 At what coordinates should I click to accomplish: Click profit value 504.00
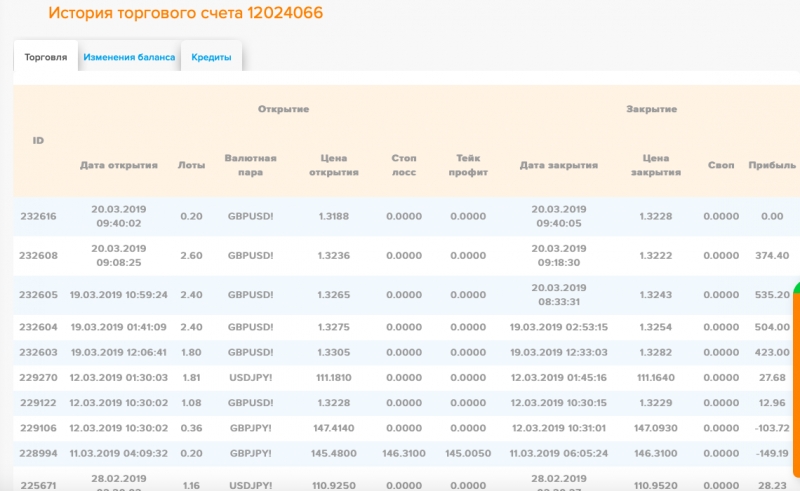pyautogui.click(x=772, y=327)
